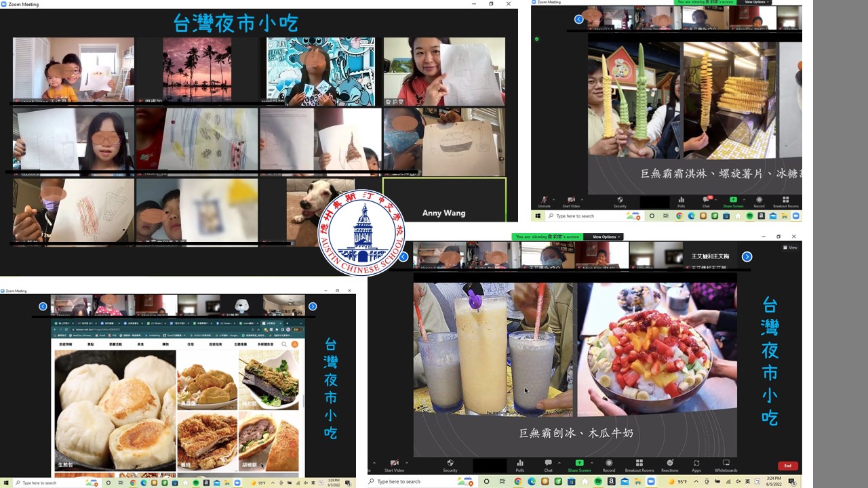Click Security icon left of Whiteboards toolbar
Screen dimensions: 868x488
[x=450, y=465]
